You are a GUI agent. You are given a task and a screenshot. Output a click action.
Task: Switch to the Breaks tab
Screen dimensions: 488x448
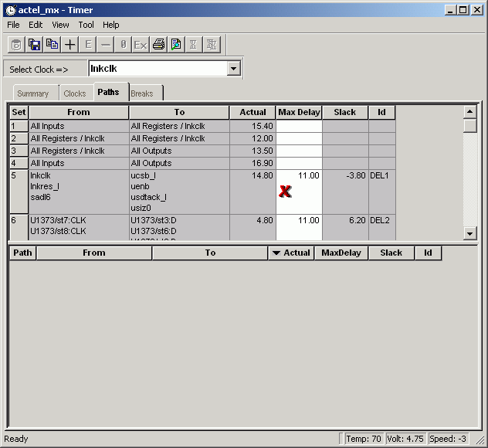[146, 93]
